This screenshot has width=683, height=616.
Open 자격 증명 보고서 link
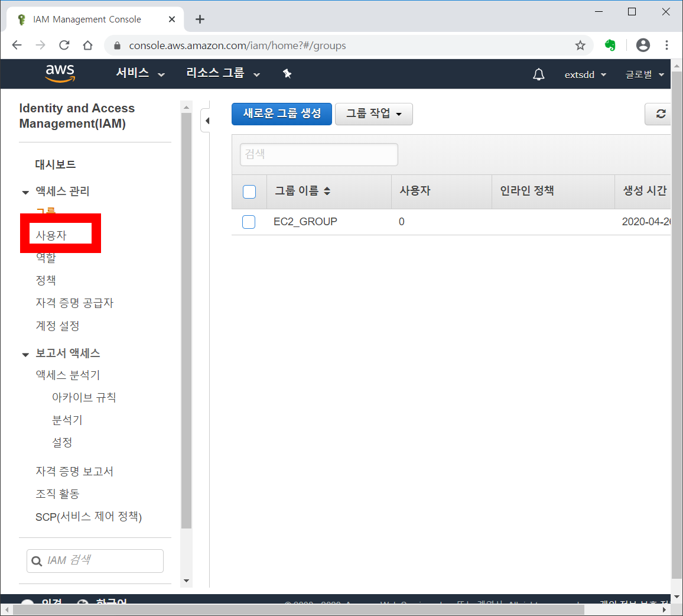tap(74, 471)
